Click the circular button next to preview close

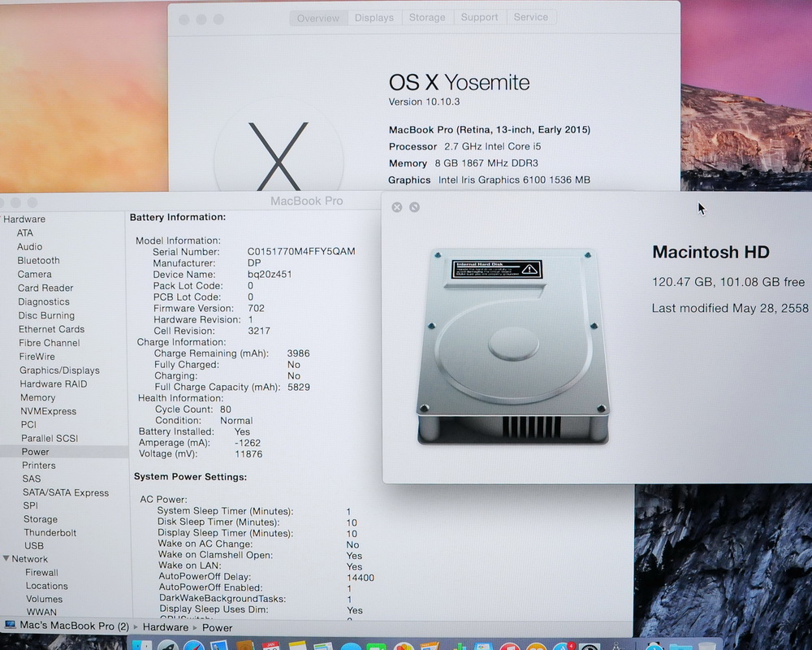[x=414, y=207]
